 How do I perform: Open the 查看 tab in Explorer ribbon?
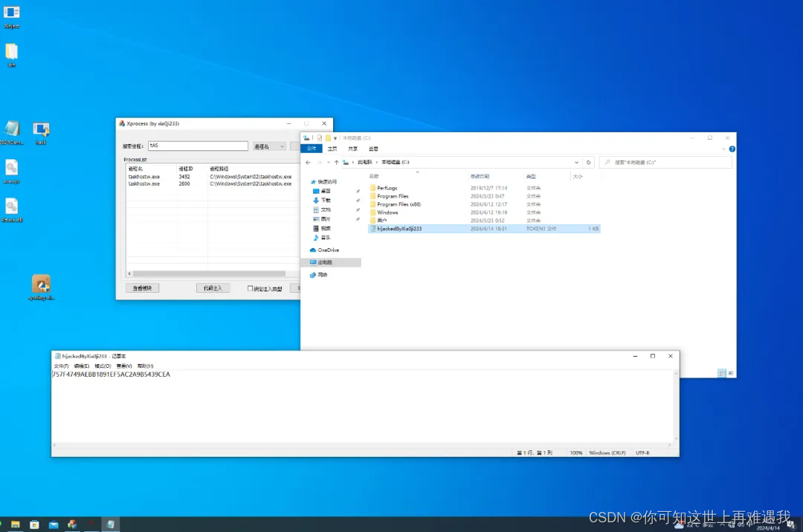(373, 149)
